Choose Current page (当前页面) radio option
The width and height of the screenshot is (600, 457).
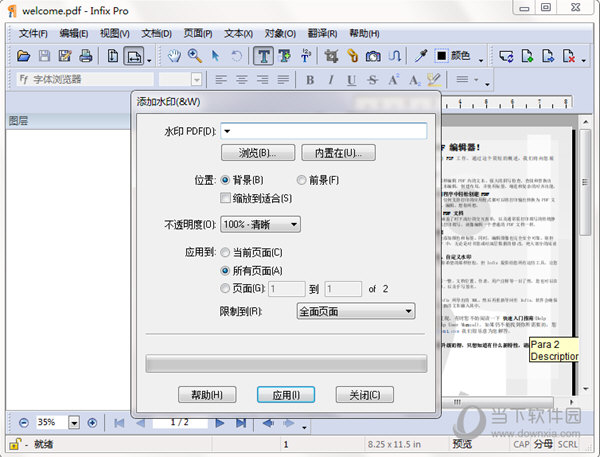click(x=225, y=252)
